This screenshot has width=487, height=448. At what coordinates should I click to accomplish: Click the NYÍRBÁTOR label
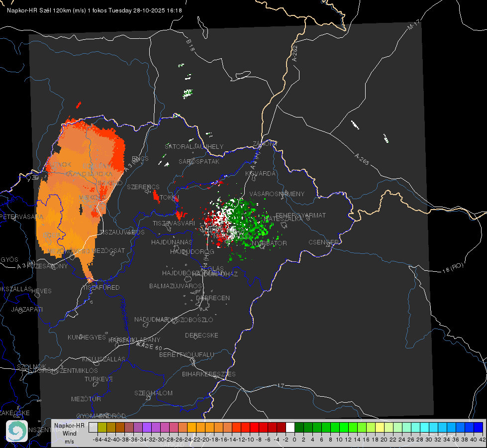coord(269,243)
